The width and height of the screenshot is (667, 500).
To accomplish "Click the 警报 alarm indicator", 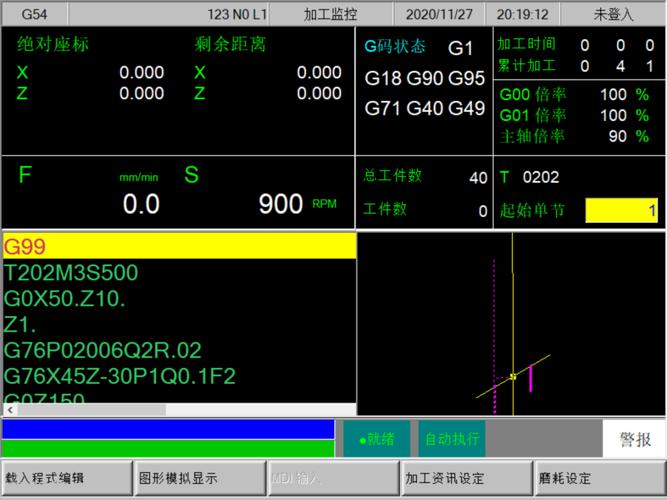I will click(634, 439).
